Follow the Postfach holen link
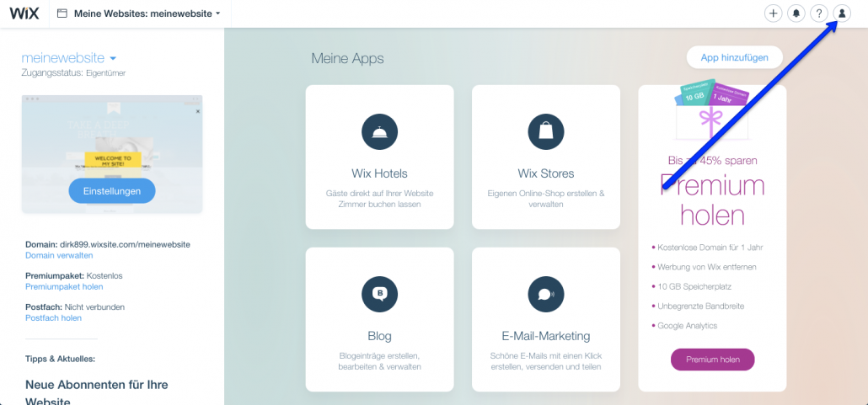 53,318
